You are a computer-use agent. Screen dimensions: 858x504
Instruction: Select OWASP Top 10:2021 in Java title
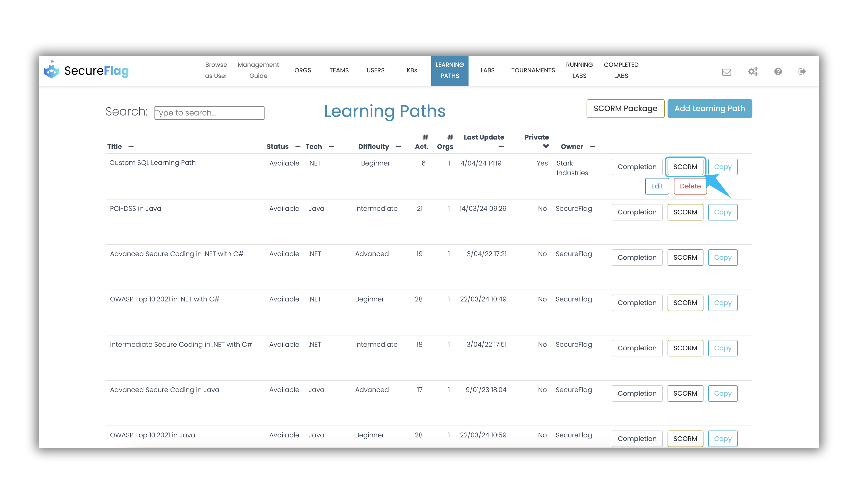[x=153, y=435]
